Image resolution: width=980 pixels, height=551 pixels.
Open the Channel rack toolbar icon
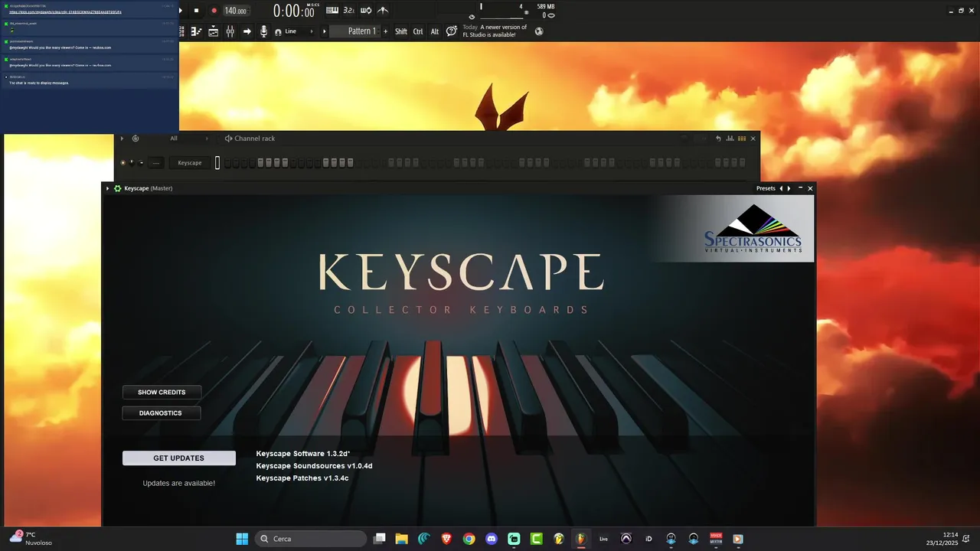click(x=213, y=31)
